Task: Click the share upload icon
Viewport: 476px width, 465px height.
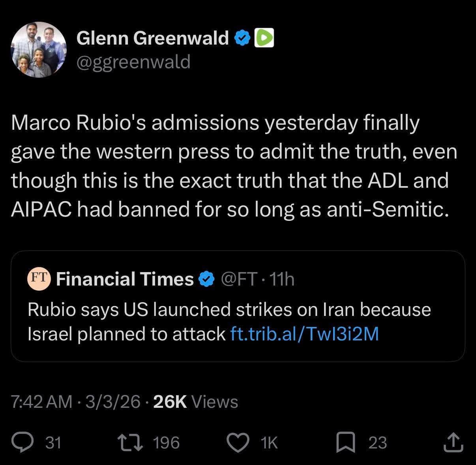Action: point(453,442)
